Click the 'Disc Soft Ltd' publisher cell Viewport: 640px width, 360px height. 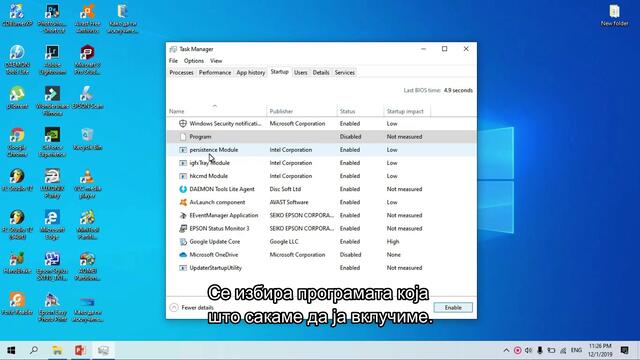pos(285,189)
